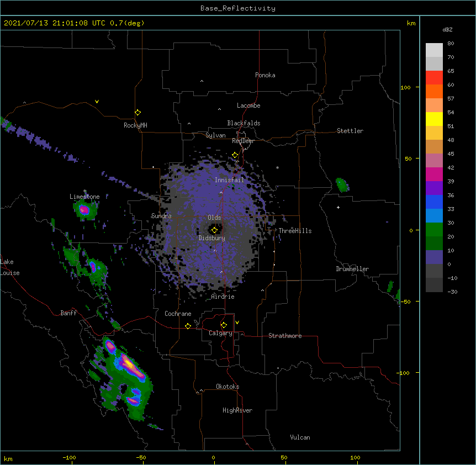Click the Cochrane town label
Viewport: 476px width, 465px height.
178,314
